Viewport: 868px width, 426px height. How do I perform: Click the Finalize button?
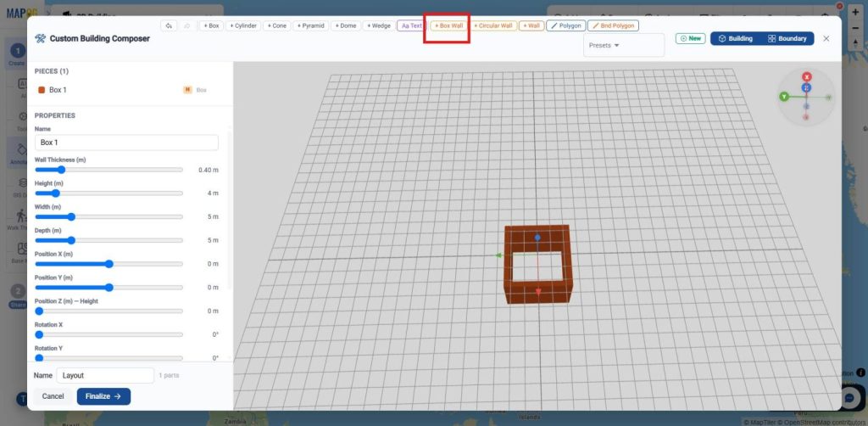(103, 396)
